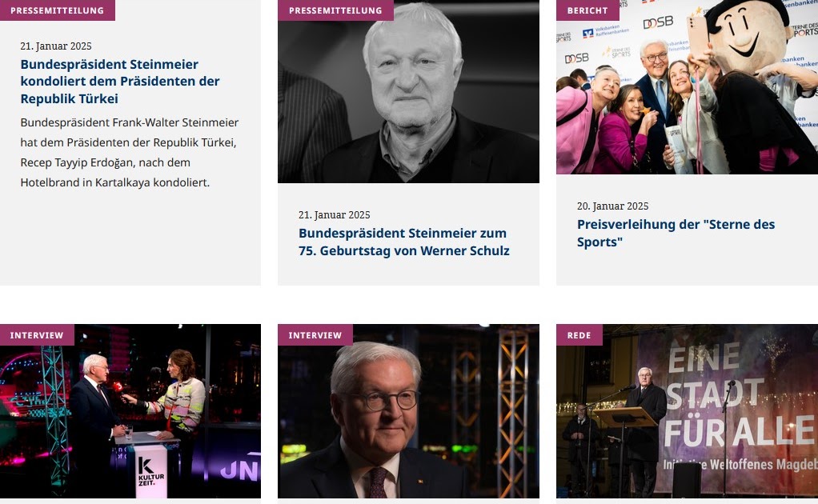Click the Erdoğan condolence summary paragraph
Image resolution: width=818 pixels, height=504 pixels.
coord(130,153)
